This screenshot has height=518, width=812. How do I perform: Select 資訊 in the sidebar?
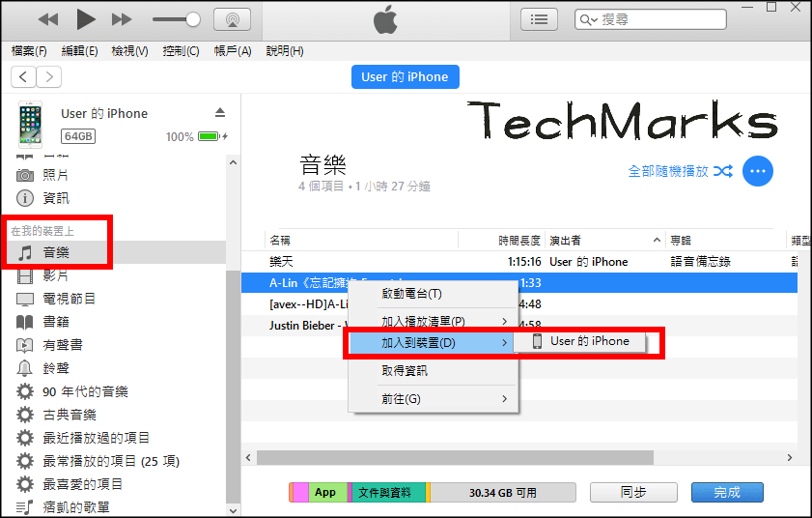pyautogui.click(x=55, y=198)
